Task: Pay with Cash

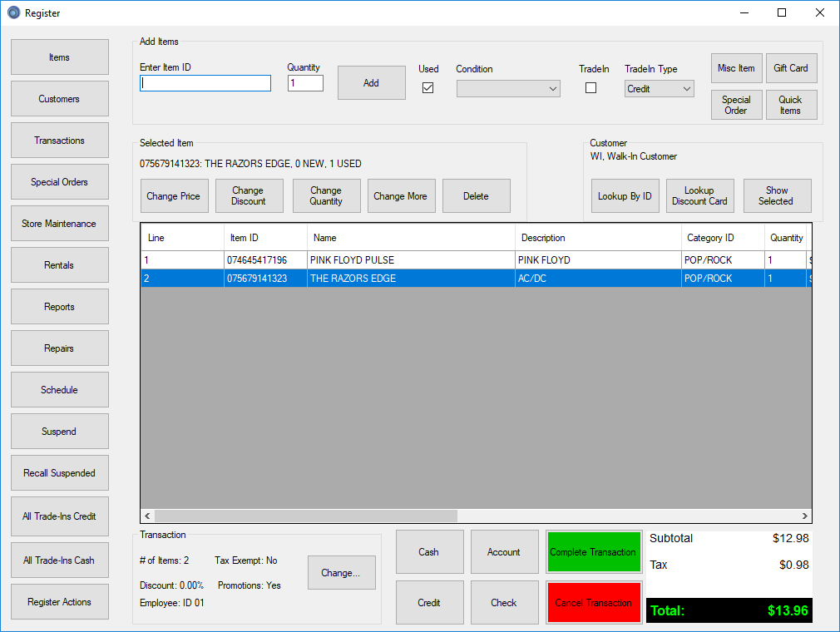Action: [429, 551]
